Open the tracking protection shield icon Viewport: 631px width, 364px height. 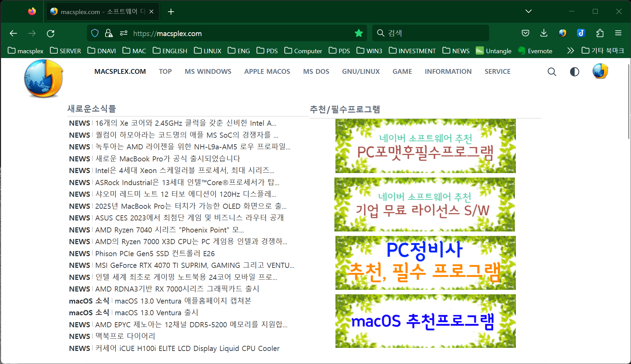click(x=95, y=33)
